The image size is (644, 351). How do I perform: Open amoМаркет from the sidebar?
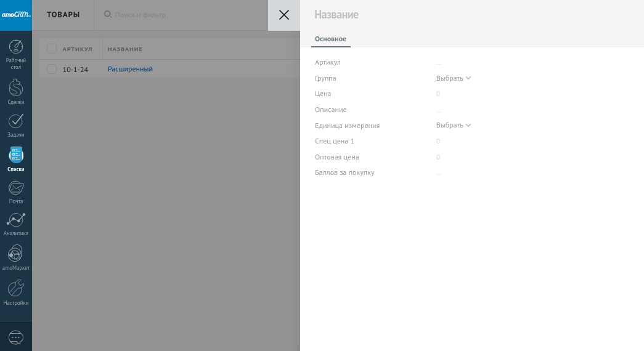click(16, 254)
